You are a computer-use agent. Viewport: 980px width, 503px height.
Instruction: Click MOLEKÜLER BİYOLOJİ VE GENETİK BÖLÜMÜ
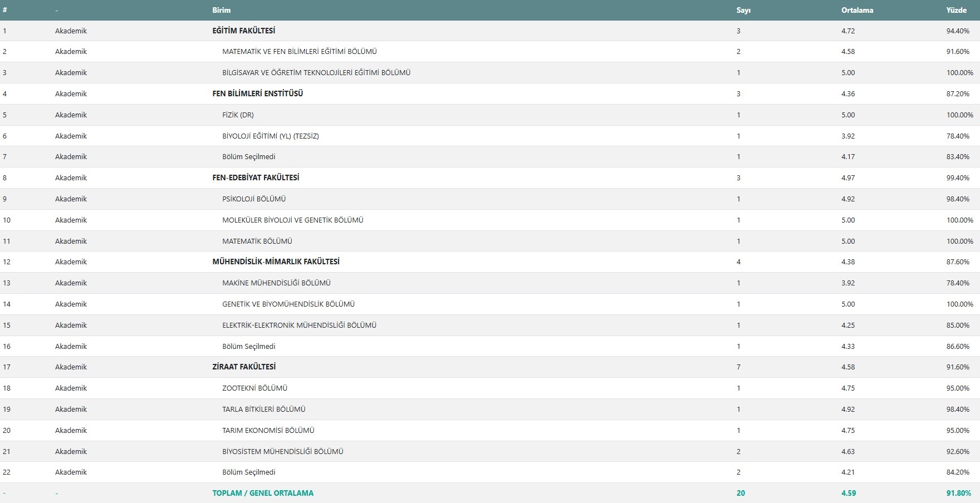[293, 220]
